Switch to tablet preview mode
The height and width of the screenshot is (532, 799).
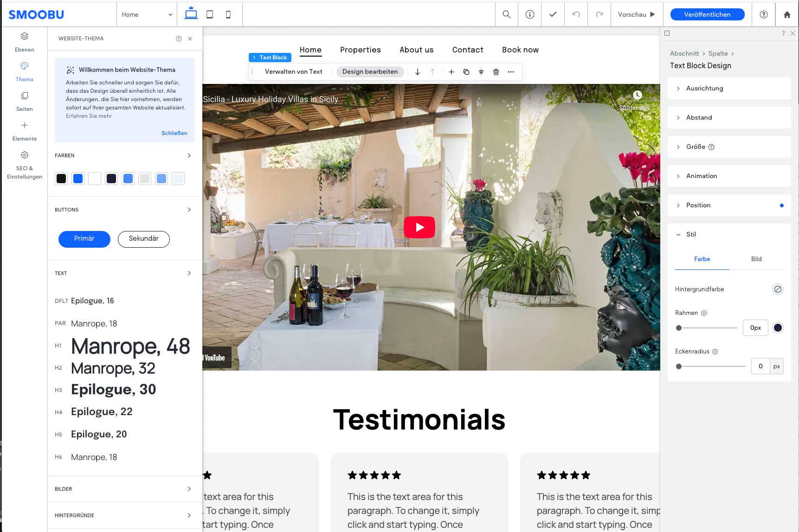[209, 14]
